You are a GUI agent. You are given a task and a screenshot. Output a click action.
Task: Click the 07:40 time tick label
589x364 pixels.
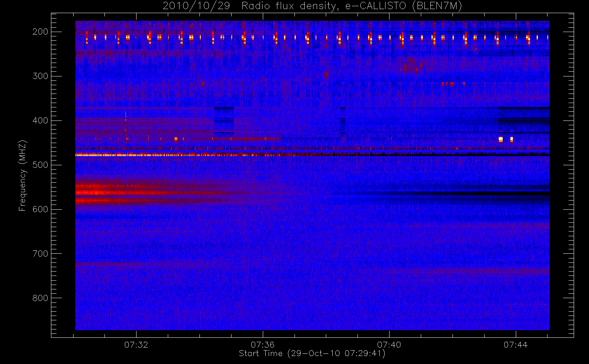coord(389,345)
